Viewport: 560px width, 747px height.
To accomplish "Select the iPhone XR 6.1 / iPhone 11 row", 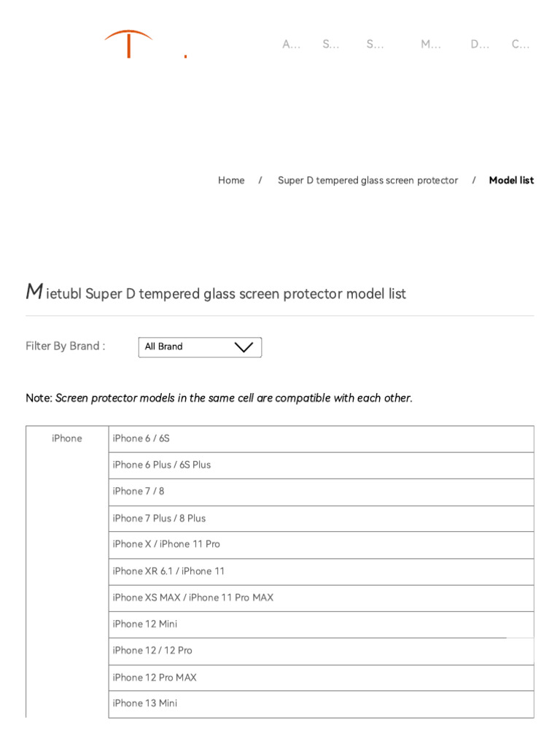I will tap(168, 571).
